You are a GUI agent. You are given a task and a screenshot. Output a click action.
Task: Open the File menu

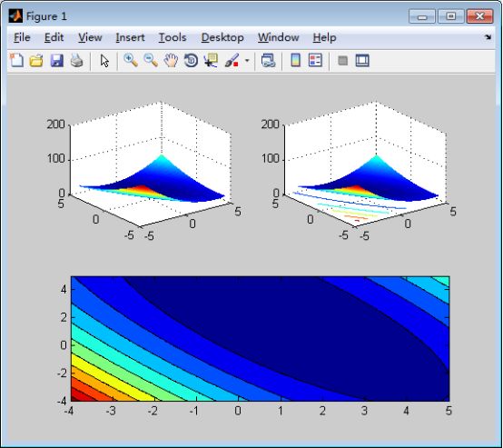(22, 37)
